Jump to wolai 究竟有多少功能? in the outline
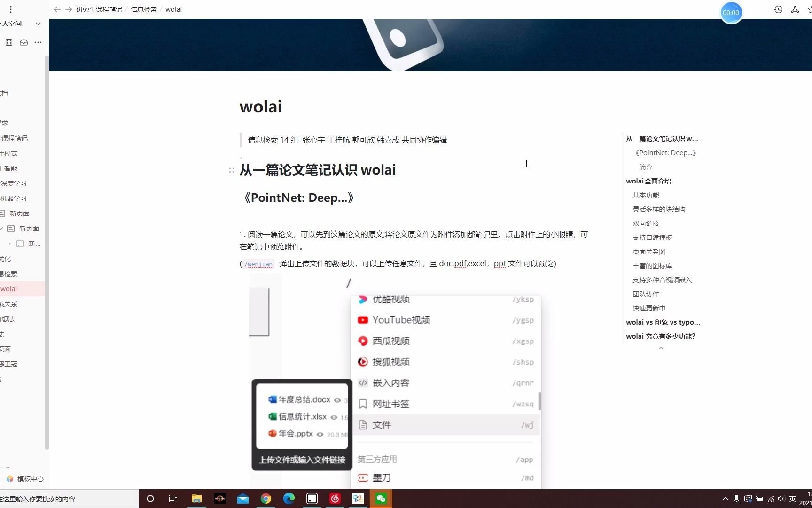Image resolution: width=812 pixels, height=508 pixels. tap(661, 336)
